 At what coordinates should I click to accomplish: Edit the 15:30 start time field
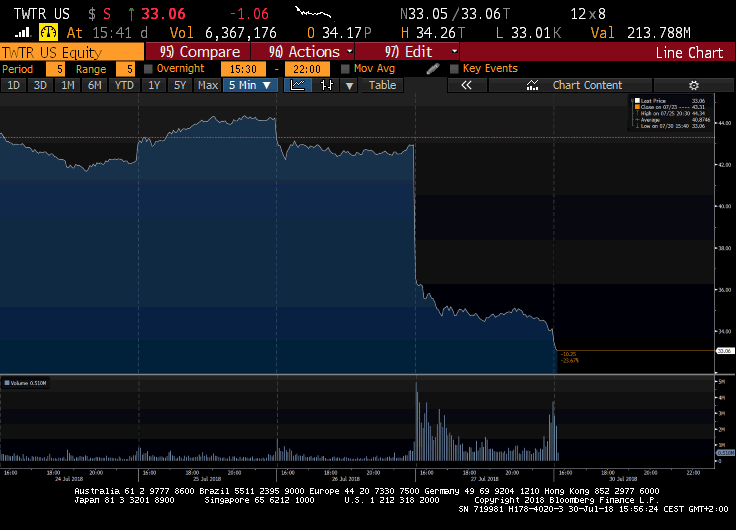(x=243, y=69)
